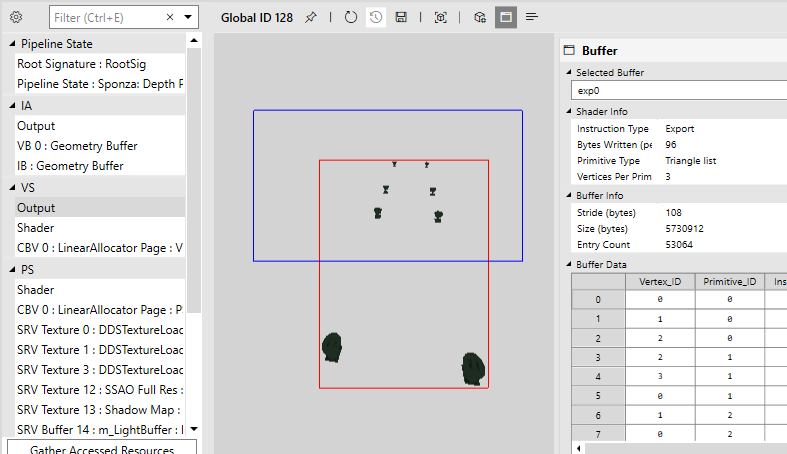Screen dimensions: 787x454
Task: Click the cube with gear icon
Action: pos(480,17)
